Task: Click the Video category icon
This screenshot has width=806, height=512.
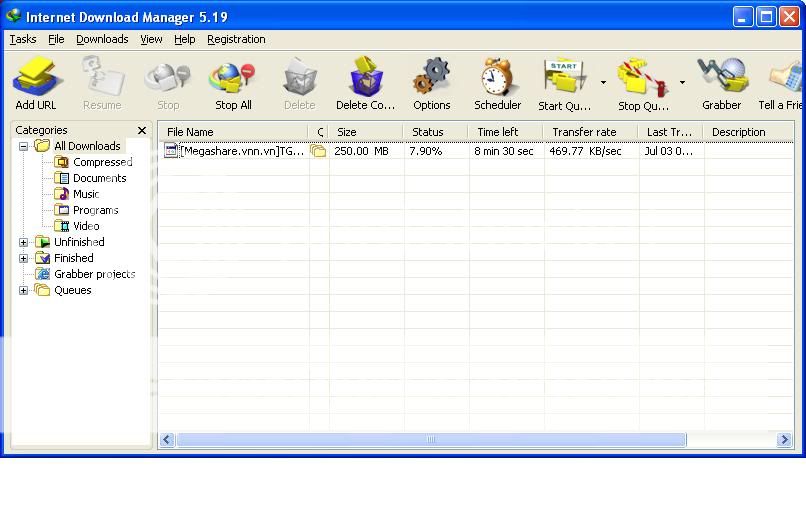Action: [62, 226]
